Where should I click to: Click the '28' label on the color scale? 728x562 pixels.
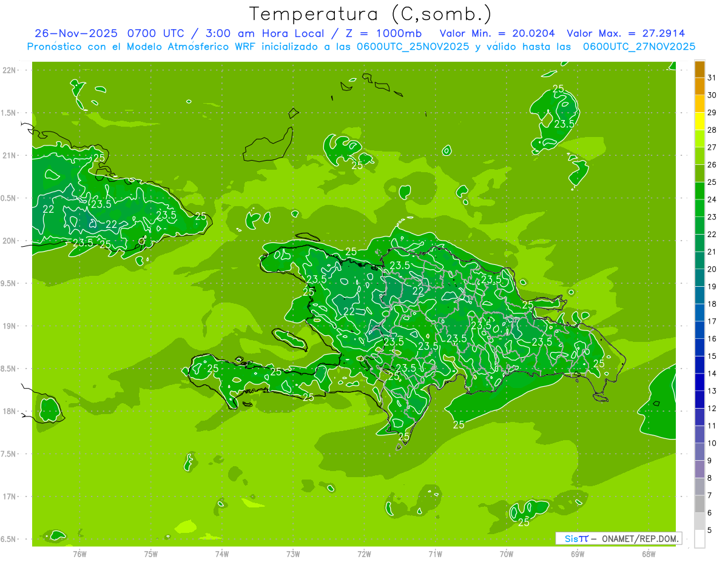[712, 130]
